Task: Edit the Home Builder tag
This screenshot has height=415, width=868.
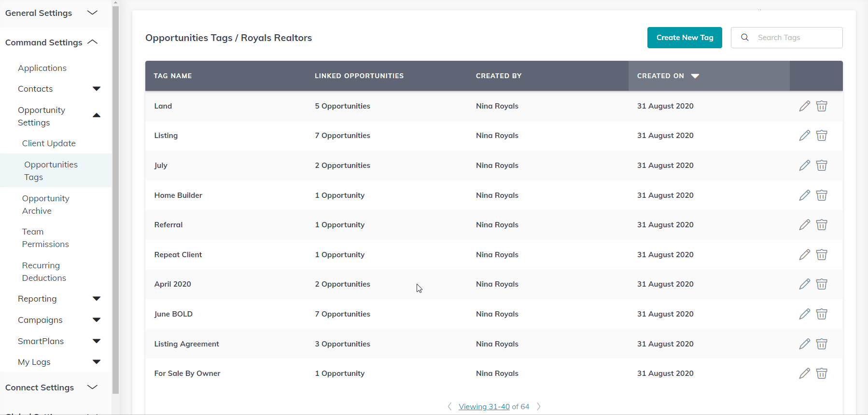Action: tap(804, 195)
